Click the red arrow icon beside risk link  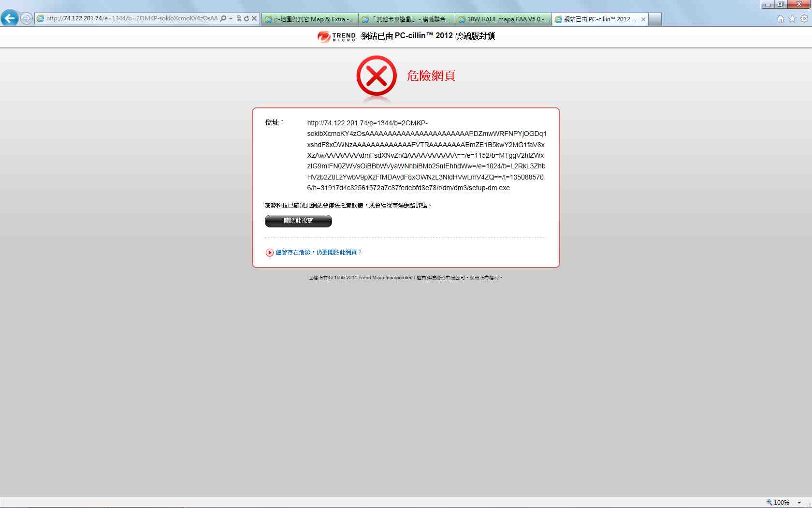point(270,253)
